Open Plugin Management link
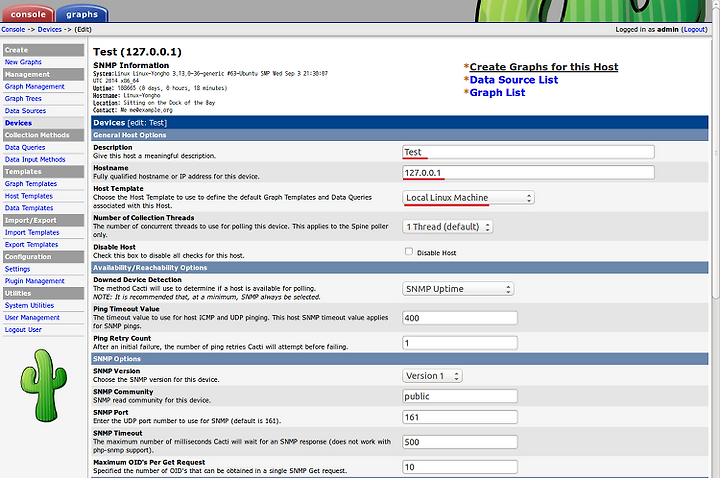This screenshot has height=478, width=720. click(34, 281)
